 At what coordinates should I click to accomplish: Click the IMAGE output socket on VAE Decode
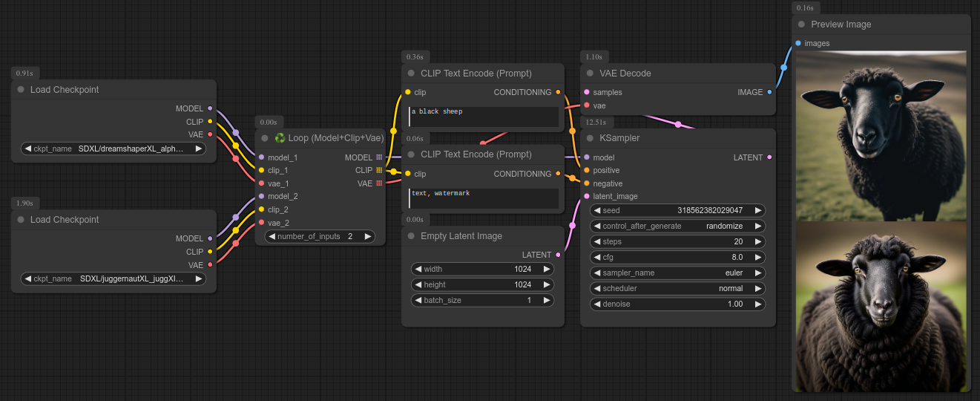coord(769,92)
